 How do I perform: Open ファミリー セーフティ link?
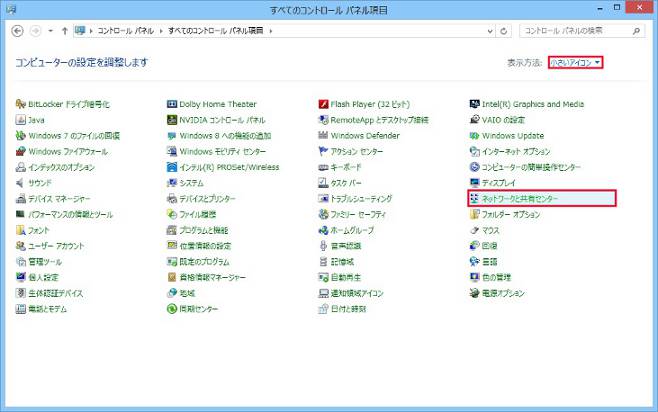coord(358,214)
